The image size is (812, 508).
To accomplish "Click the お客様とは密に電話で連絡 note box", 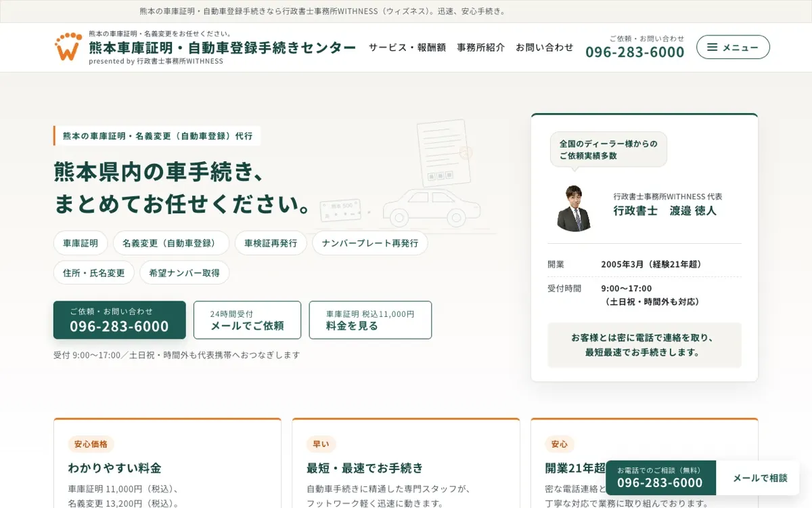I will pos(644,345).
